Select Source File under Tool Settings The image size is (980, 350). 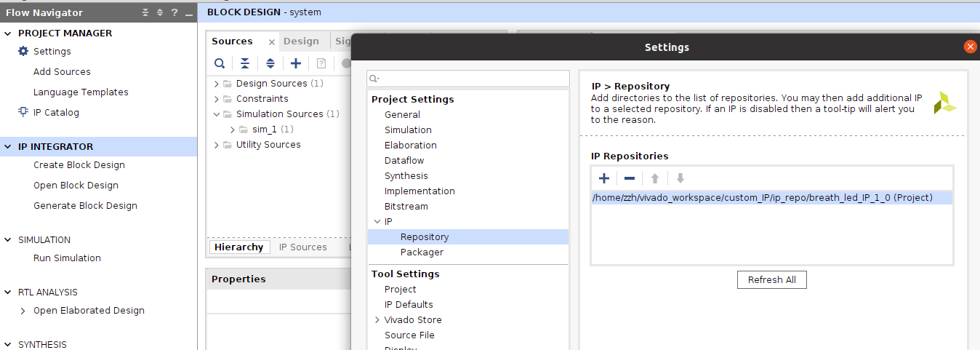[x=409, y=335]
